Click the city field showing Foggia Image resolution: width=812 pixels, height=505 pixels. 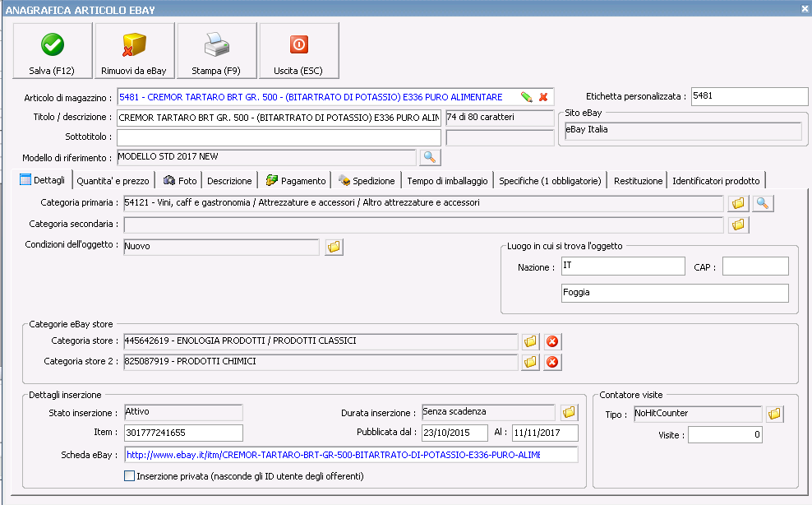pyautogui.click(x=675, y=293)
